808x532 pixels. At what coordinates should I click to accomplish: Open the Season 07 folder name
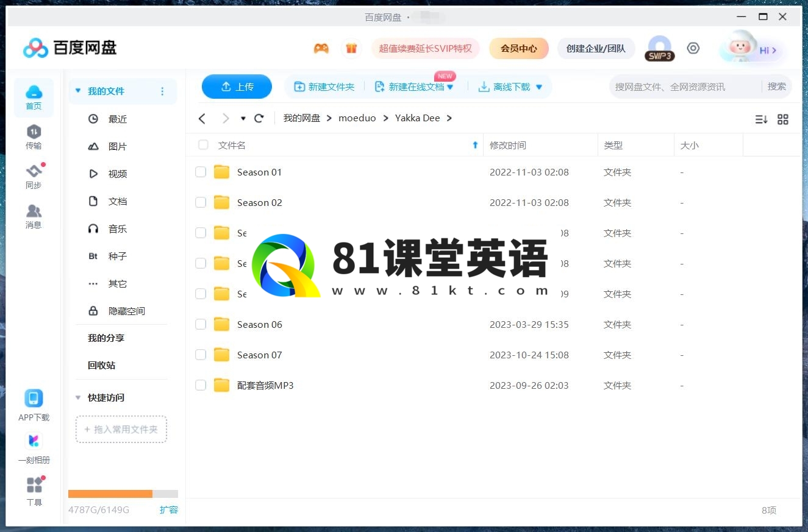tap(260, 355)
